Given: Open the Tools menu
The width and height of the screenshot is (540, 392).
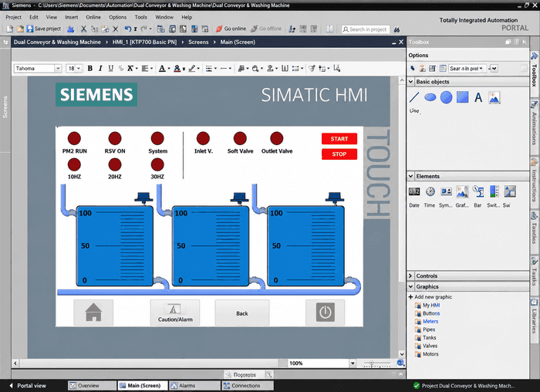Looking at the screenshot, I should [x=141, y=17].
